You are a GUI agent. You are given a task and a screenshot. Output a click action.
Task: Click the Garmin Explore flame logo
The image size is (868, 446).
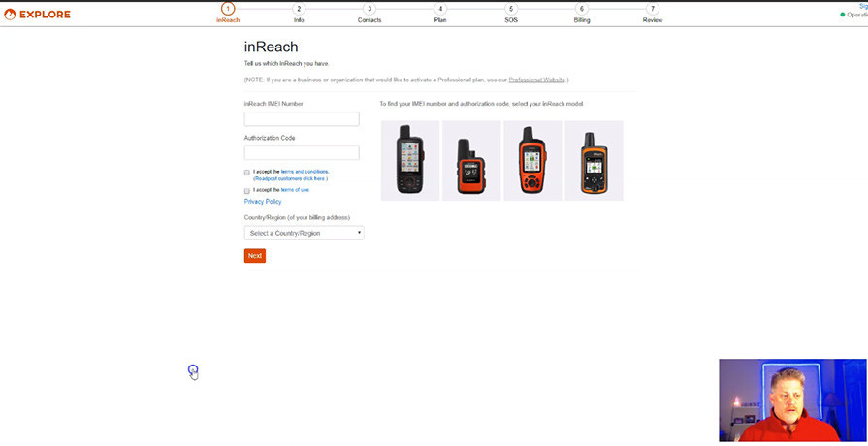pyautogui.click(x=10, y=15)
